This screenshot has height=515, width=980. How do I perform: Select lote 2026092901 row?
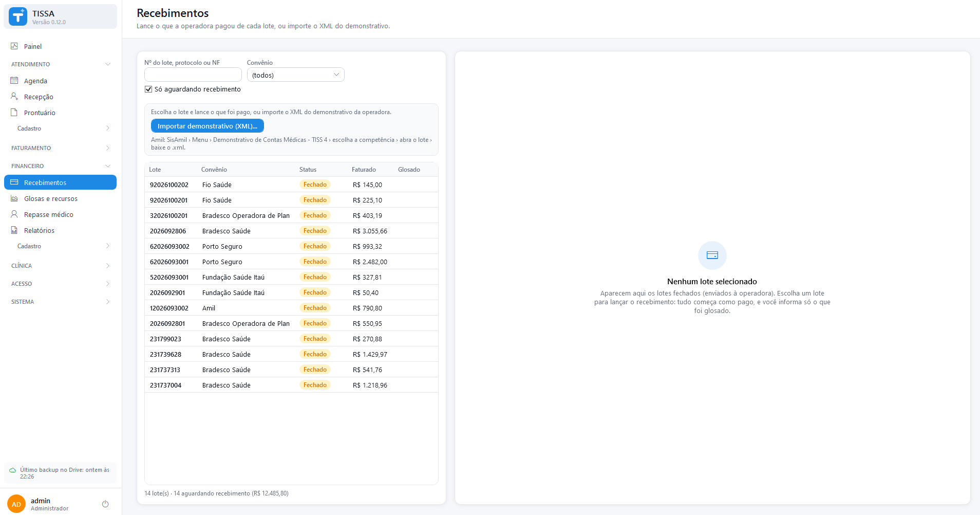[291, 292]
